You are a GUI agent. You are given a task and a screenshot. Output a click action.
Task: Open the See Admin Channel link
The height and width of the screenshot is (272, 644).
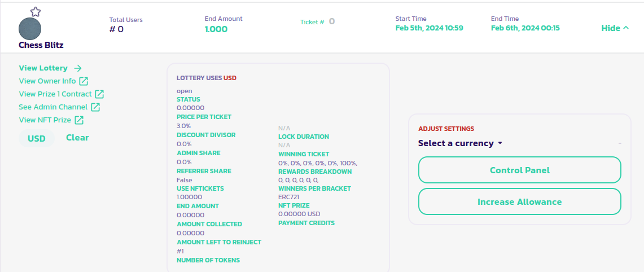click(53, 107)
